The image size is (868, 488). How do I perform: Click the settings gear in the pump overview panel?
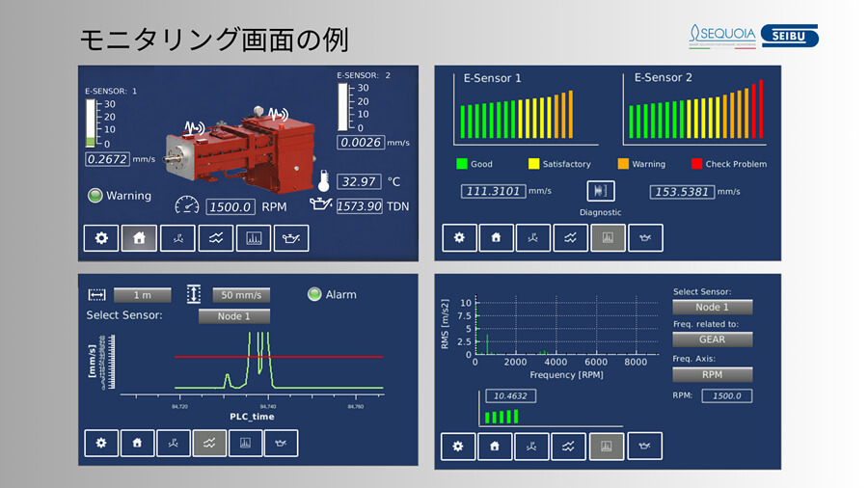click(101, 238)
